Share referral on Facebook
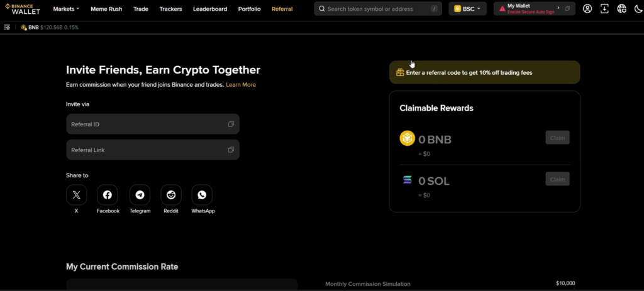The height and width of the screenshot is (291, 644). pos(108,195)
